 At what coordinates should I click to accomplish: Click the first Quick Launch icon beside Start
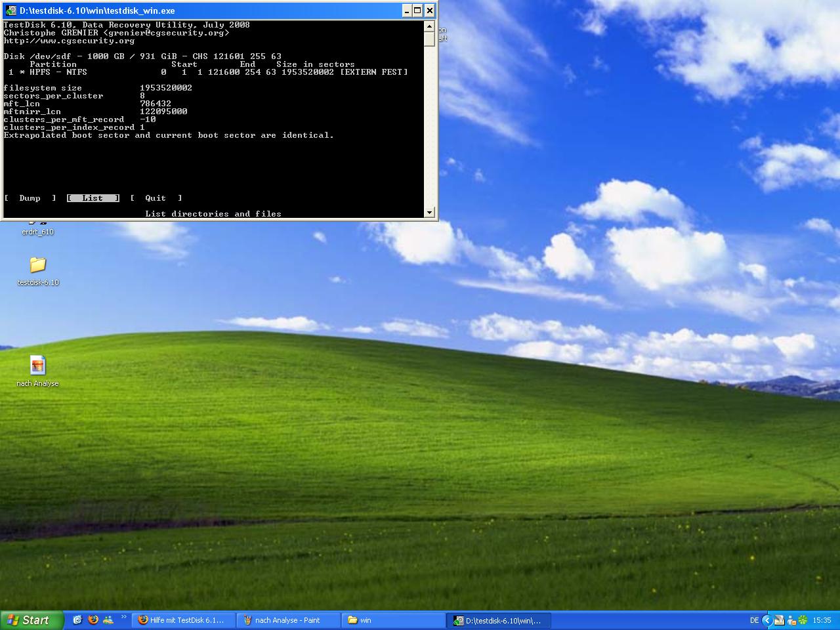(77, 619)
